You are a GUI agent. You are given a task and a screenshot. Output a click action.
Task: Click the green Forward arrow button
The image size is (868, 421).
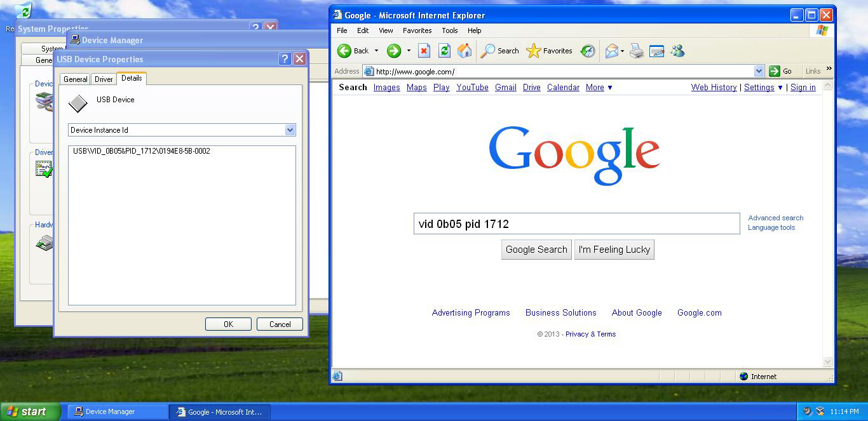394,51
